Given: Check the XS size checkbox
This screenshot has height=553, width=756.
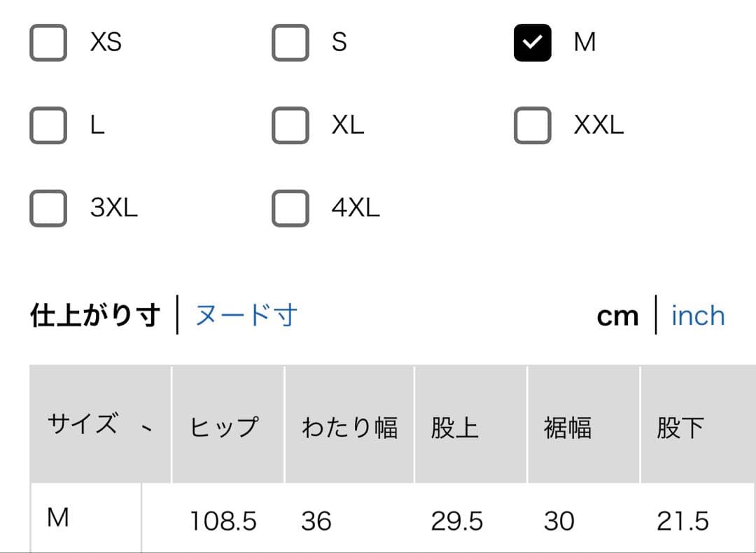Looking at the screenshot, I should click(x=48, y=43).
